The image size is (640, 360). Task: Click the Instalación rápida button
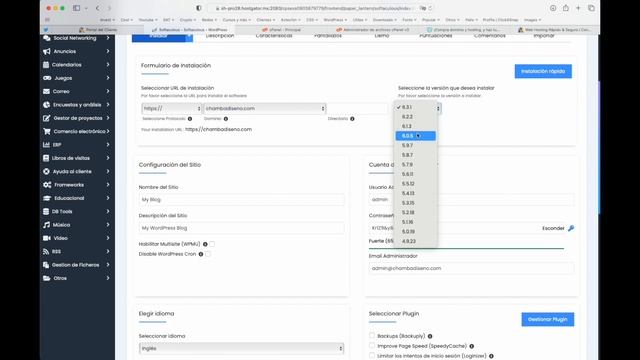coord(543,71)
